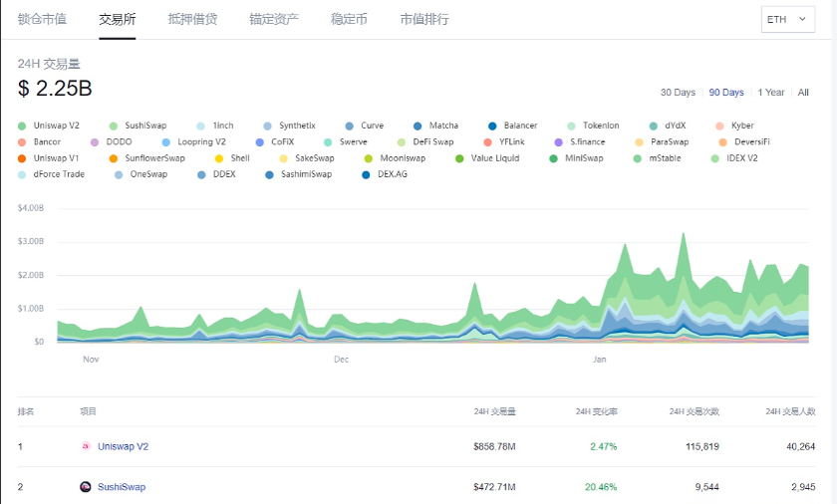Toggle Swerve in the legend
The height and width of the screenshot is (504, 837).
(x=346, y=141)
